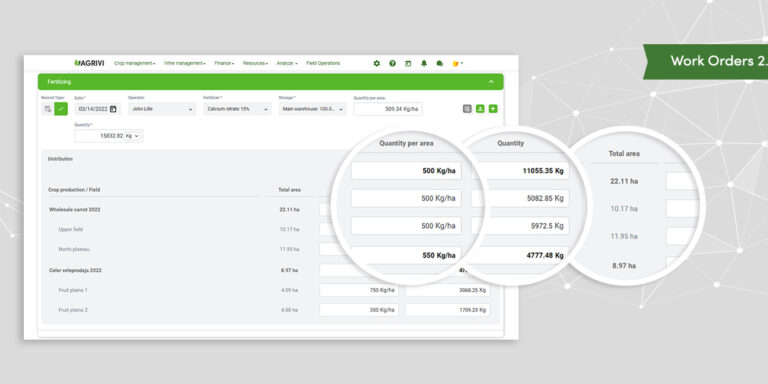This screenshot has height=384, width=768.
Task: Select the Fruit plains 2 row
Action: tap(73, 310)
